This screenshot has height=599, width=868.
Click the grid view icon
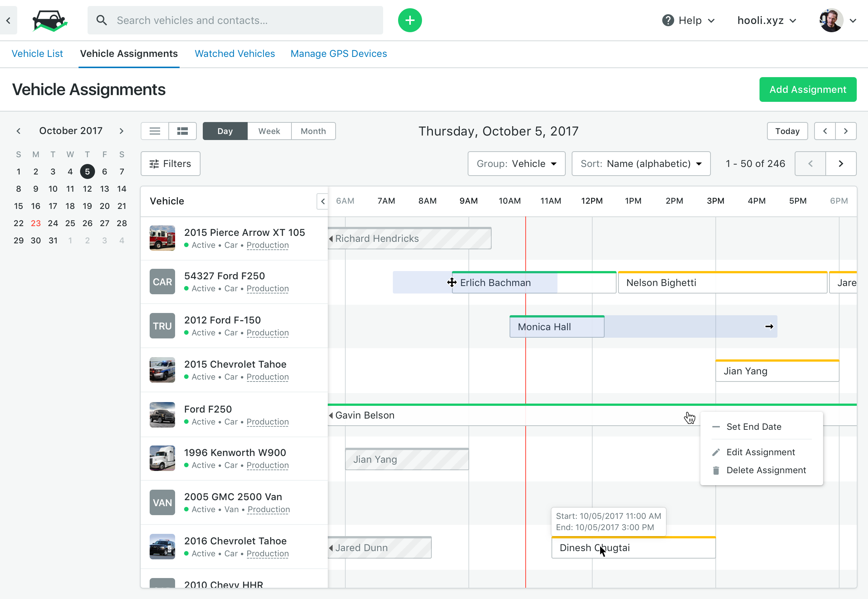click(183, 131)
